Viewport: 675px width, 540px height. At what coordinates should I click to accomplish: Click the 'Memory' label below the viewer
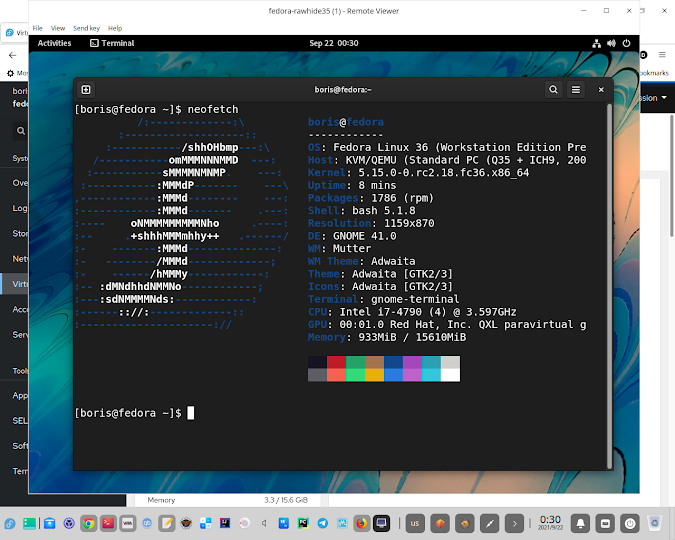point(161,500)
